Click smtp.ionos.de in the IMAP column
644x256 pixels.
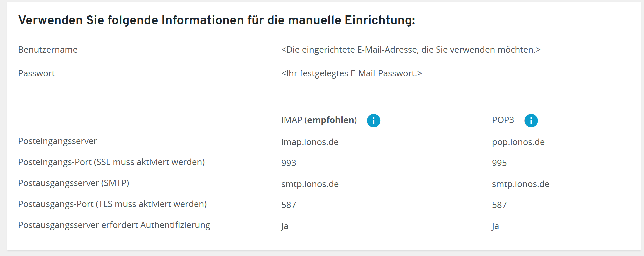[310, 184]
